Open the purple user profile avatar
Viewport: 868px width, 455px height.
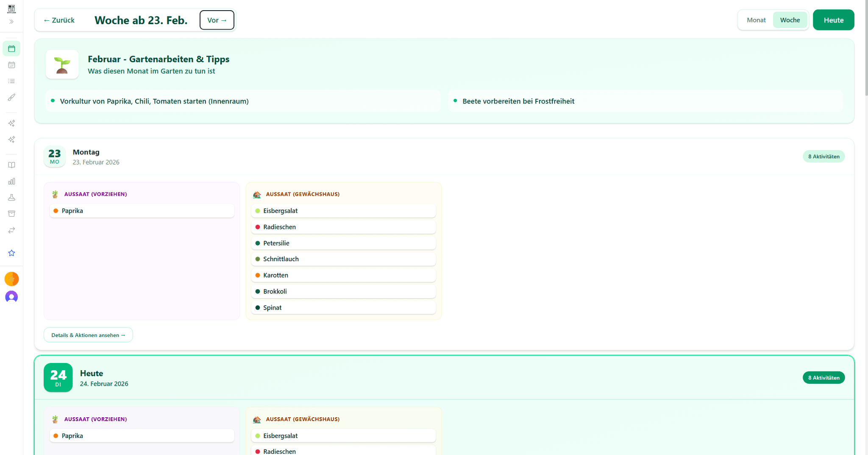(x=11, y=297)
